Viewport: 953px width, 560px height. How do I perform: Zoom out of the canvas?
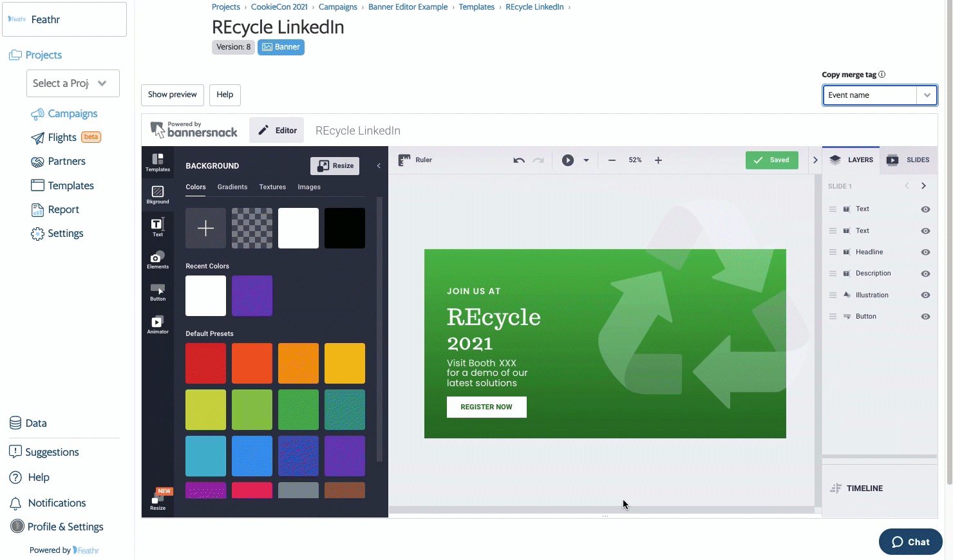(x=612, y=160)
